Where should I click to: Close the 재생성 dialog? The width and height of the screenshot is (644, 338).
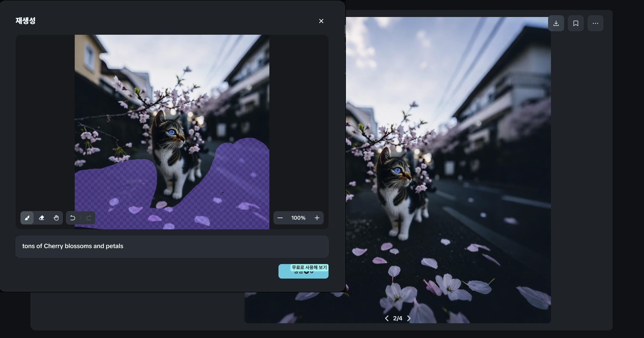321,21
